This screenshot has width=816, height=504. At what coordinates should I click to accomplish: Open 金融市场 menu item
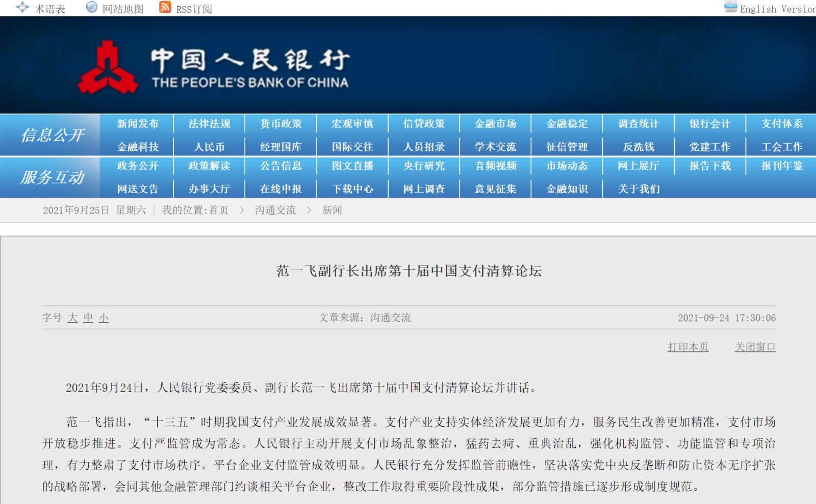click(x=496, y=124)
